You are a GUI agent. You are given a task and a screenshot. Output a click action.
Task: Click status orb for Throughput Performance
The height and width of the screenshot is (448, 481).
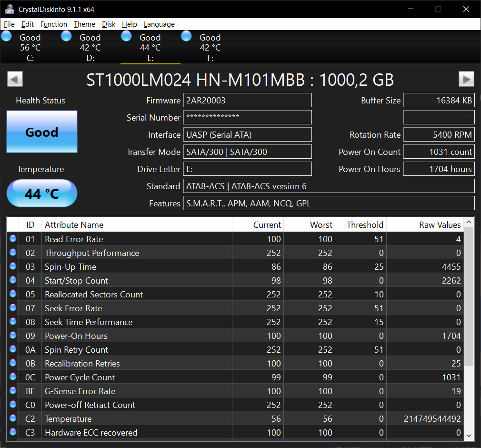tap(13, 252)
